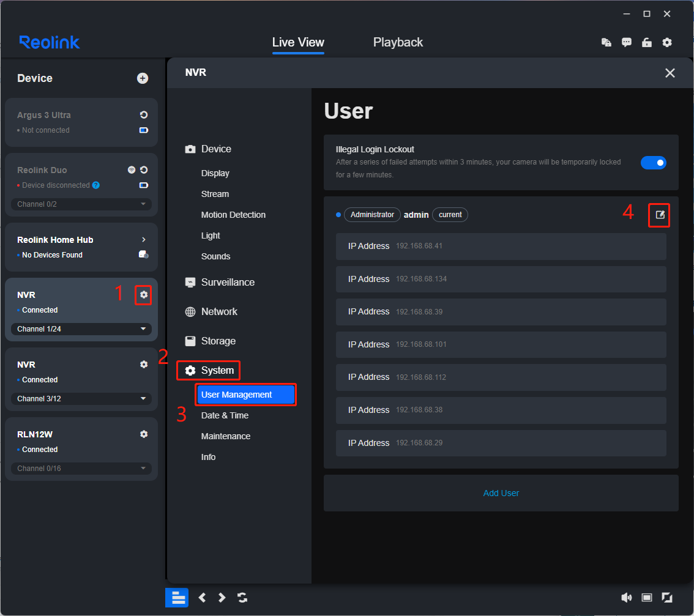Expand the Channel 0/16 dropdown

point(81,468)
